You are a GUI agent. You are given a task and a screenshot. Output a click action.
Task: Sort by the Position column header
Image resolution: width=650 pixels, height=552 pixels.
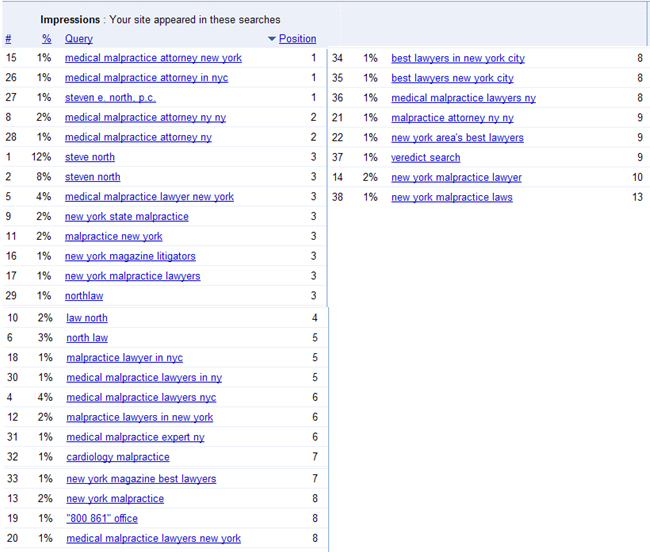[297, 39]
